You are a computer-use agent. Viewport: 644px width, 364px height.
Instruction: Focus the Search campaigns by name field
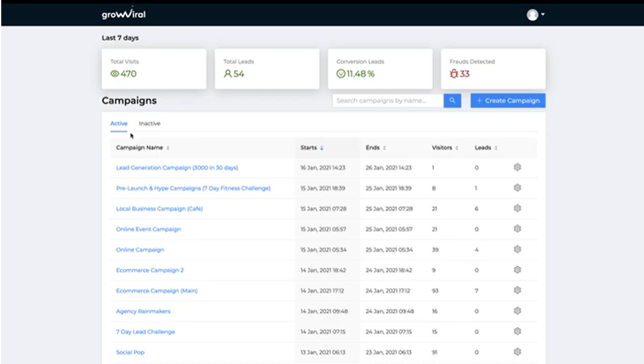(x=388, y=100)
